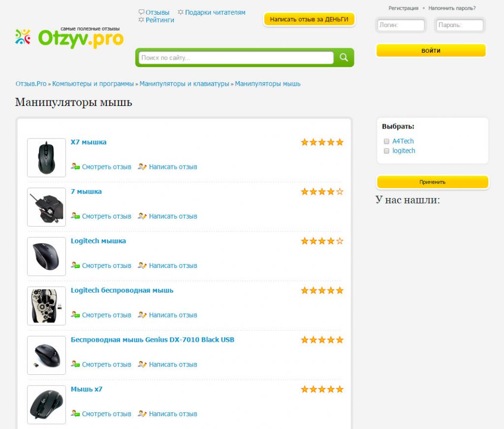Click write-review pencil icon for Logitech мышка

[x=142, y=265]
